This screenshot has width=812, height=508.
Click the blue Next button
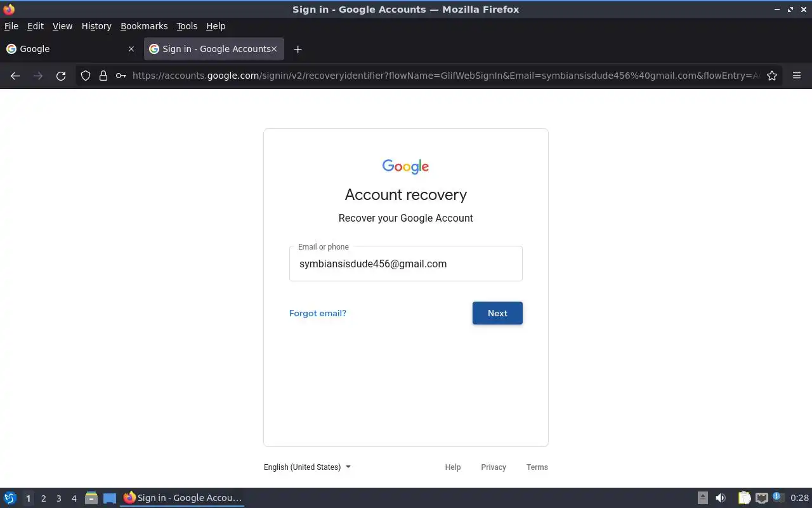pos(497,313)
